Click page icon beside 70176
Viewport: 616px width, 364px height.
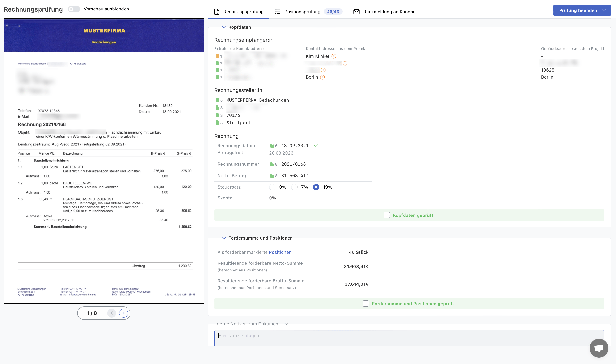(217, 115)
